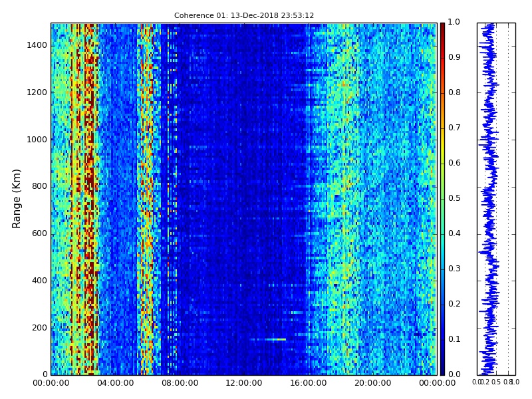Click the x-axis time label '16:00:00'
Image resolution: width=532 pixels, height=399 pixels.
309,384
